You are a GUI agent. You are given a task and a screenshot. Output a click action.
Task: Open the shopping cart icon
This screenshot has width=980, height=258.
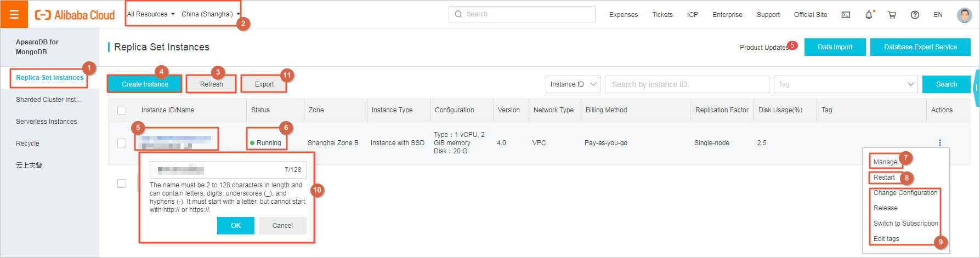[892, 15]
